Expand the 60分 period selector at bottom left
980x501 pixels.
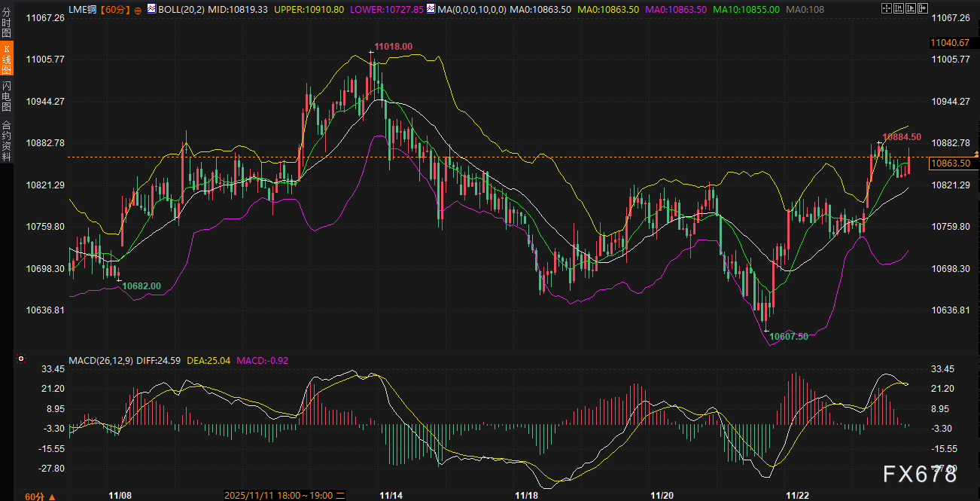(35, 496)
